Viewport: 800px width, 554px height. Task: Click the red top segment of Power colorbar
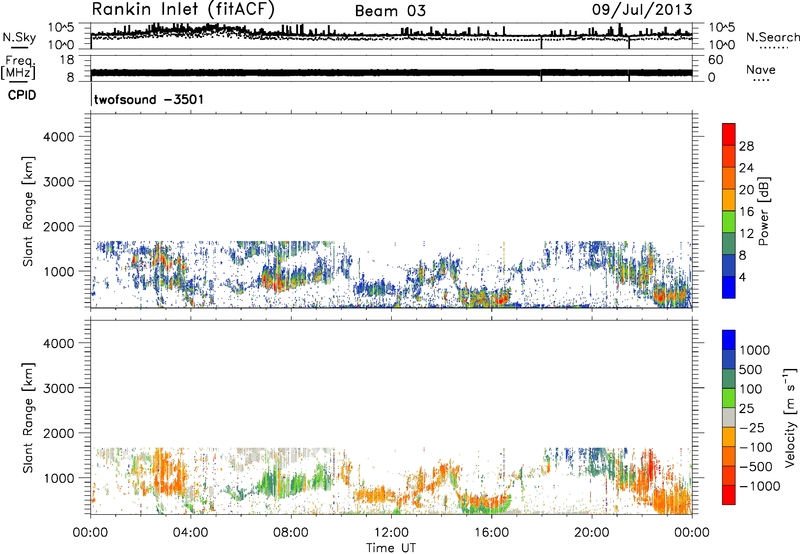[x=729, y=134]
